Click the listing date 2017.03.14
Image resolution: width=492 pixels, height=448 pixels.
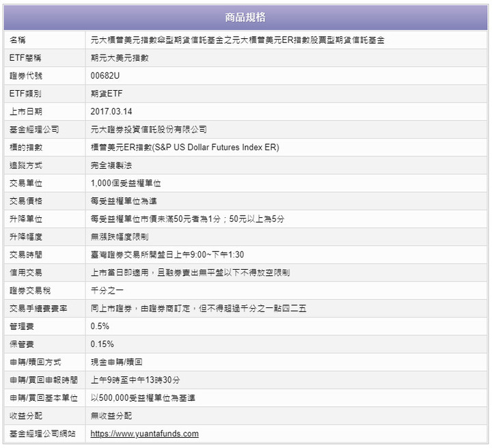[x=111, y=111]
